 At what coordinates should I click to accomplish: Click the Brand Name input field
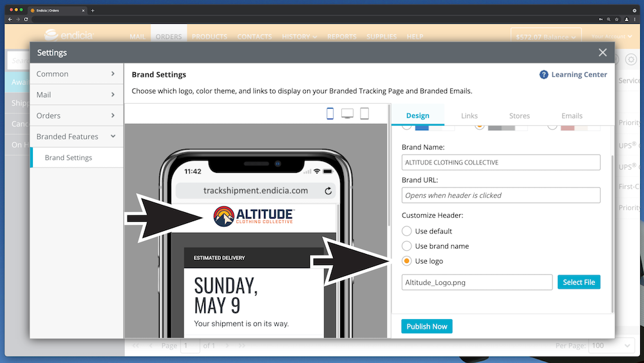(x=500, y=162)
